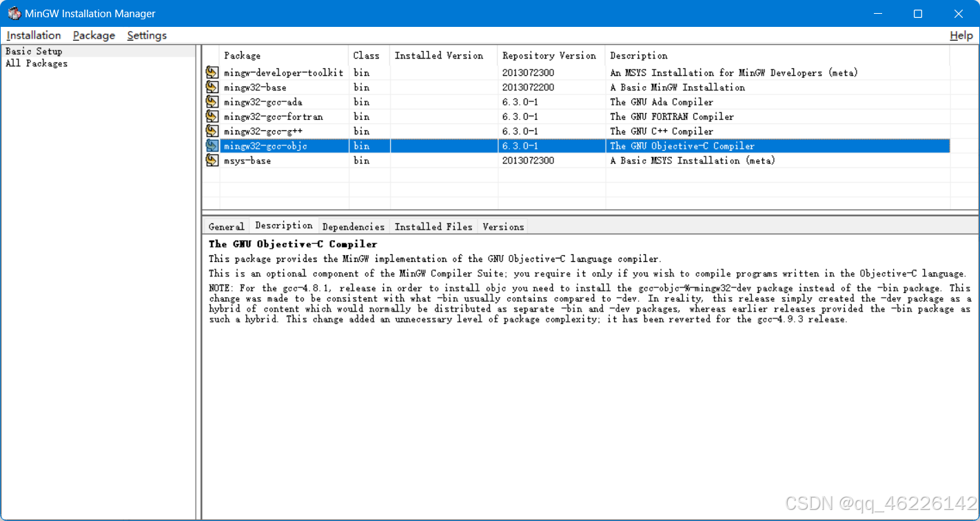The image size is (980, 521).
Task: Select the mingw-developer-toolkit package name
Action: (283, 72)
